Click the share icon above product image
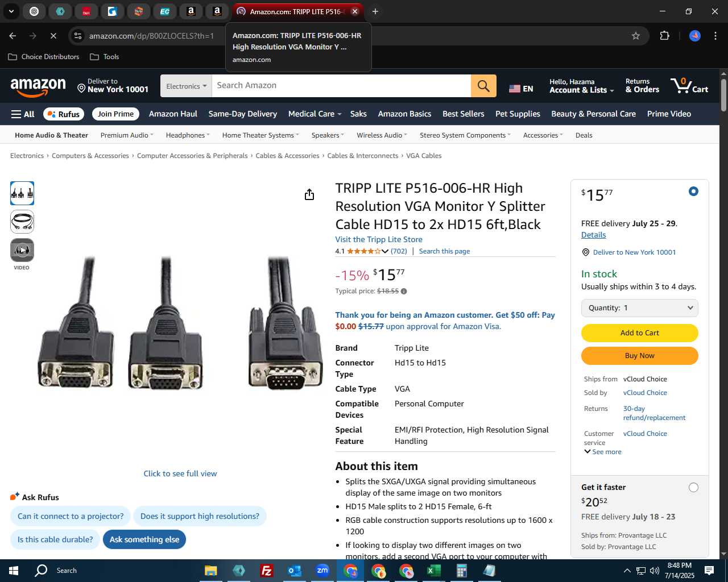Viewport: 728px width, 582px height. pyautogui.click(x=309, y=195)
